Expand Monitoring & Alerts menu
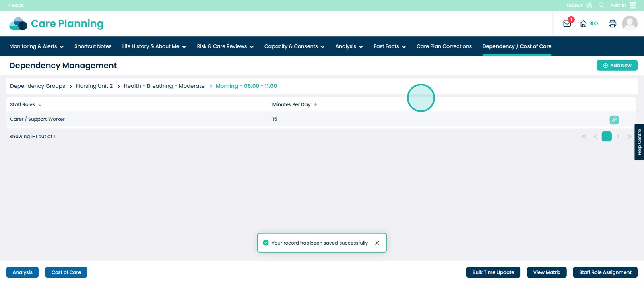This screenshot has height=284, width=644. coord(37,46)
